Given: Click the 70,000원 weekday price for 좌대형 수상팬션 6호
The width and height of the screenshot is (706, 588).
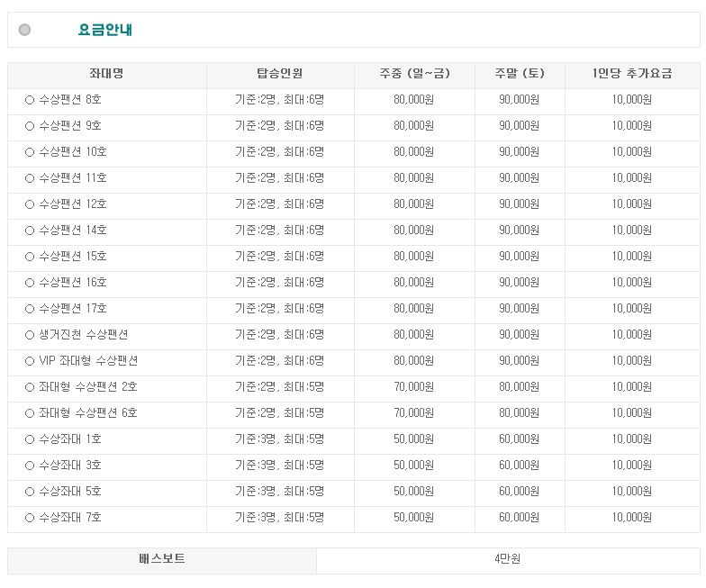Looking at the screenshot, I should coord(414,413).
